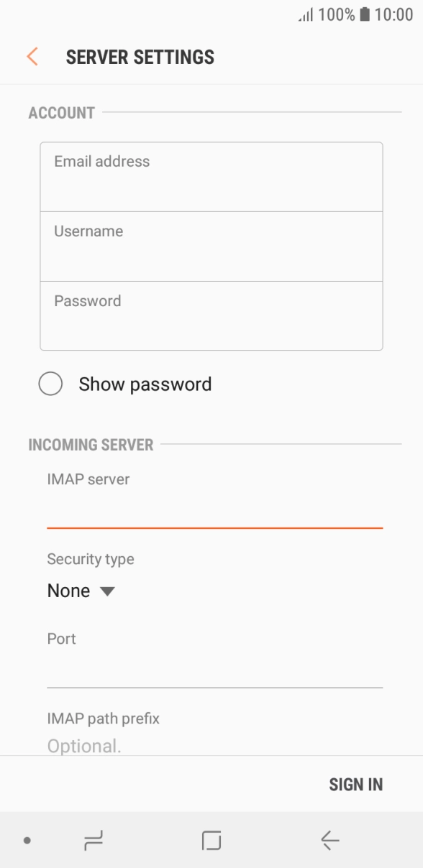Tap the INCOMING SERVER section header
423x868 pixels.
[92, 445]
